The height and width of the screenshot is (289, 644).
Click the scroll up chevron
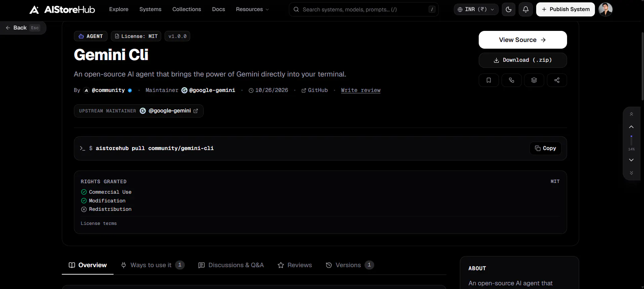632,127
